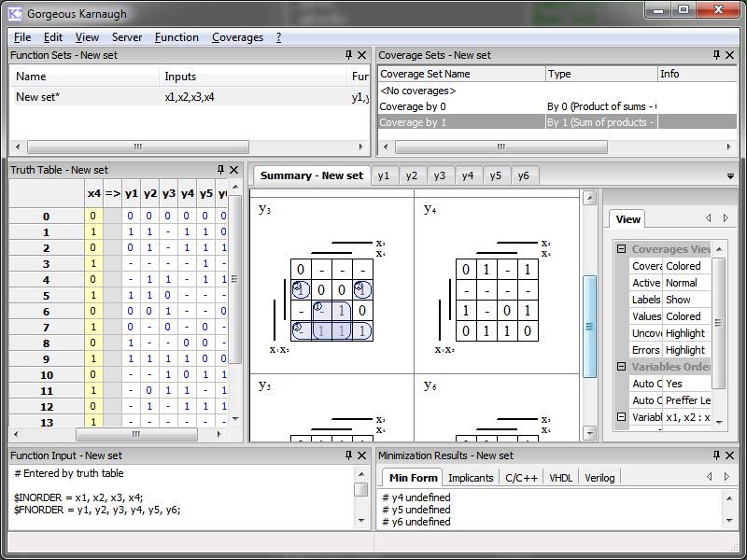
Task: Open the File menu
Action: coord(22,37)
